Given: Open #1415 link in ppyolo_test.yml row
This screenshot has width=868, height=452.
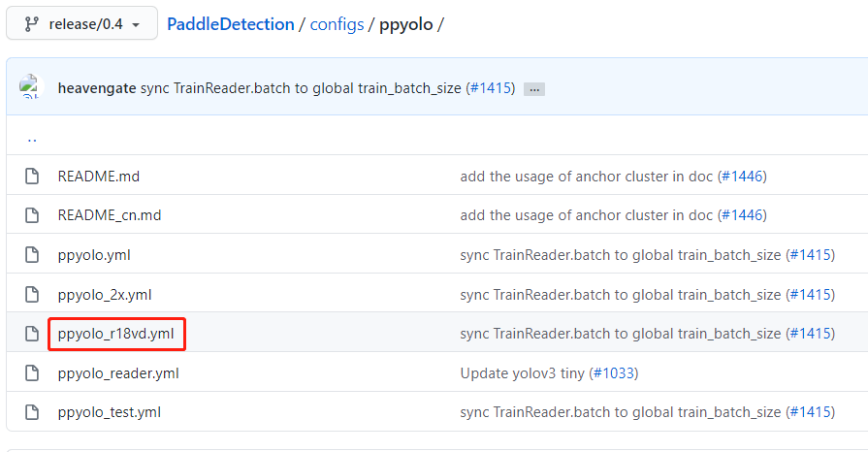Looking at the screenshot, I should pos(811,412).
